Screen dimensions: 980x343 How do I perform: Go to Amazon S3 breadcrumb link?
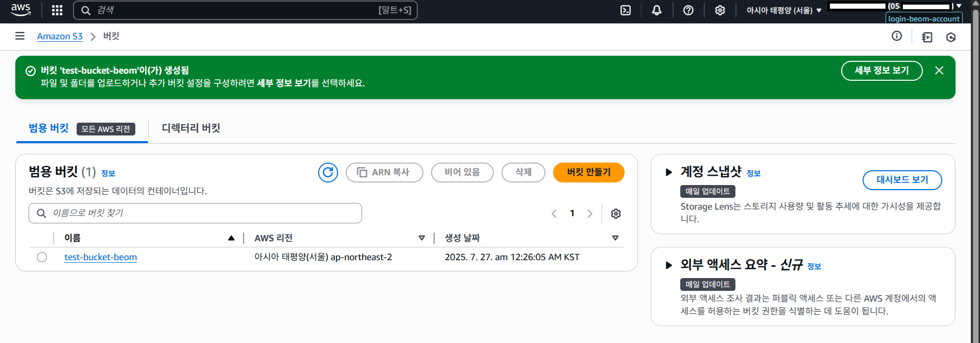coord(60,36)
